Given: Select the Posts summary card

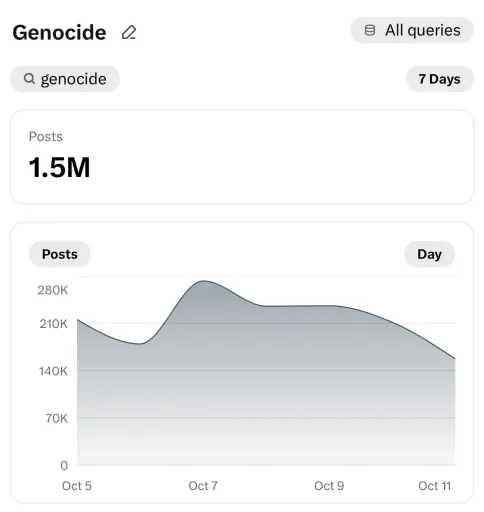Looking at the screenshot, I should click(242, 157).
